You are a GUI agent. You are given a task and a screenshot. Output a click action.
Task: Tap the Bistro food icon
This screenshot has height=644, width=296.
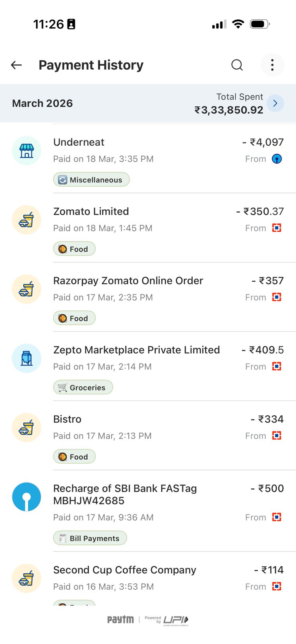coord(27,427)
